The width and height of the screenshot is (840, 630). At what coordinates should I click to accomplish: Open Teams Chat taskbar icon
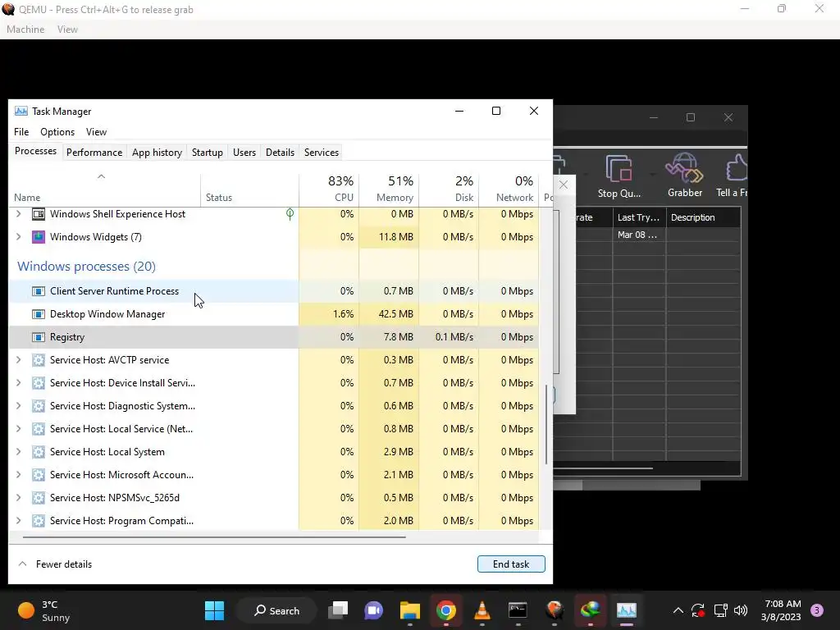click(x=374, y=610)
